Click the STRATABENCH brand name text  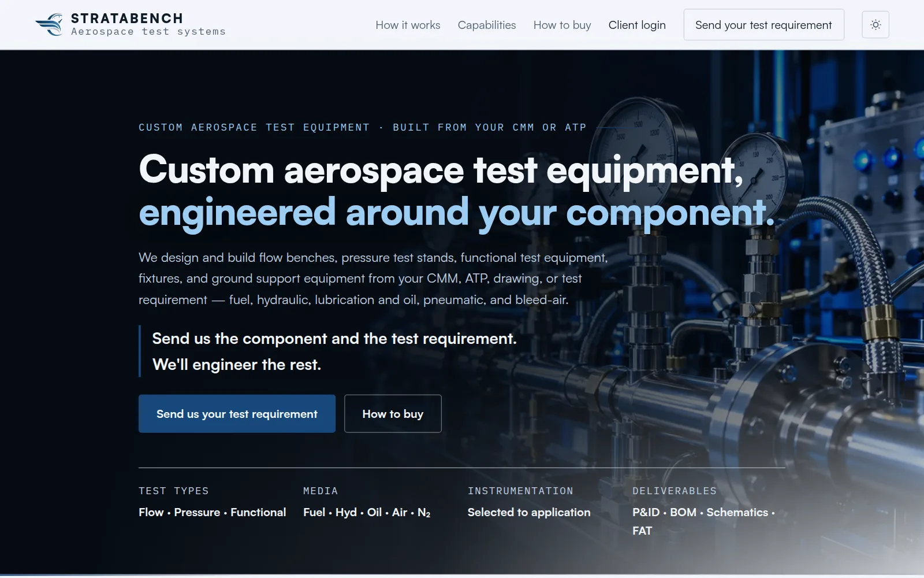click(x=127, y=18)
